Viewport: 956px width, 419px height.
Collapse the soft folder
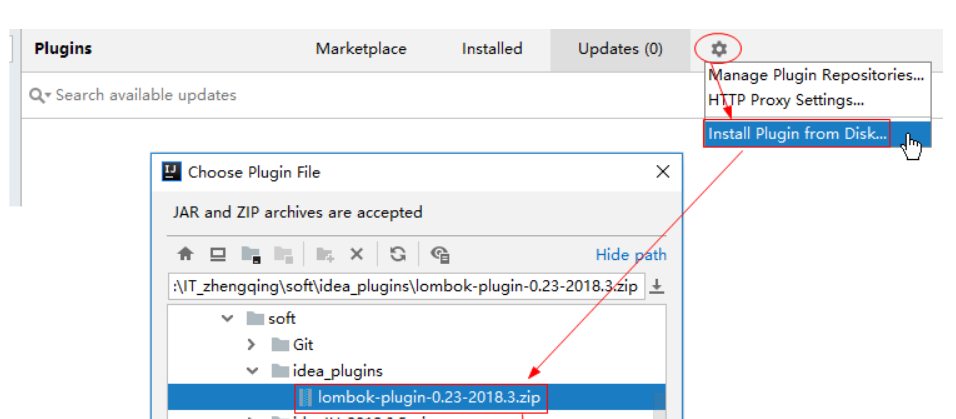coord(227,318)
